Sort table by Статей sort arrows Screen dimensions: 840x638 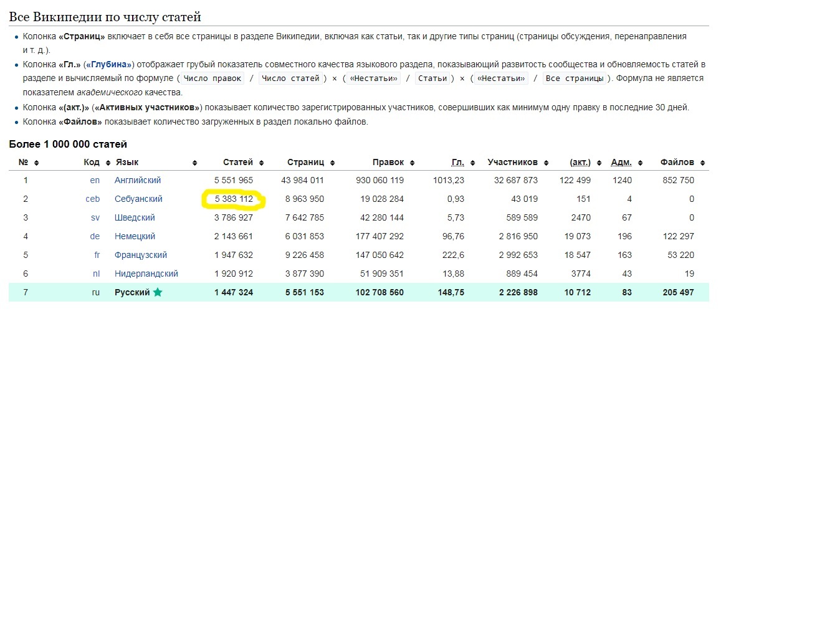(261, 163)
